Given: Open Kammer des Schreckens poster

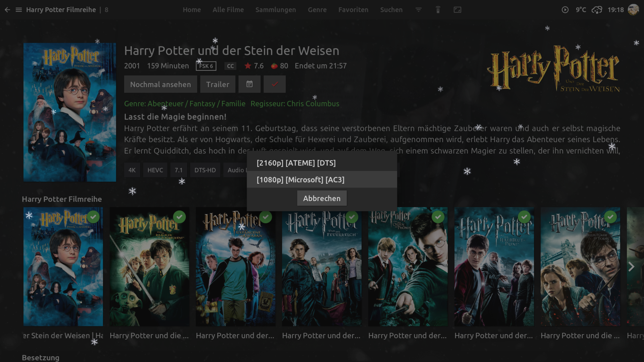Looking at the screenshot, I should (149, 267).
